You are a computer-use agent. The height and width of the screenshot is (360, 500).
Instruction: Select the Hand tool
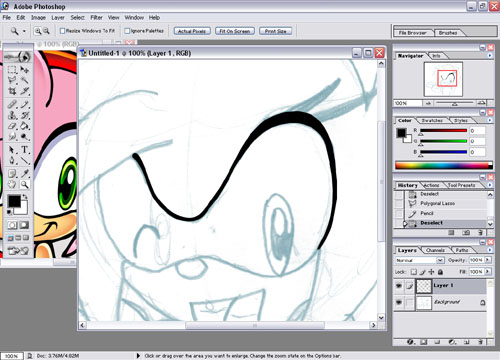pos(12,184)
